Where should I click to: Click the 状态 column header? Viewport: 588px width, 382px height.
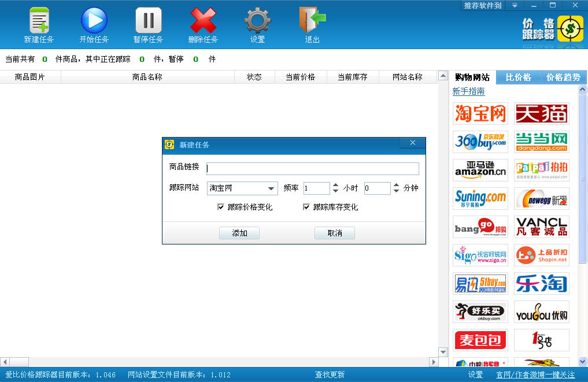coord(254,77)
